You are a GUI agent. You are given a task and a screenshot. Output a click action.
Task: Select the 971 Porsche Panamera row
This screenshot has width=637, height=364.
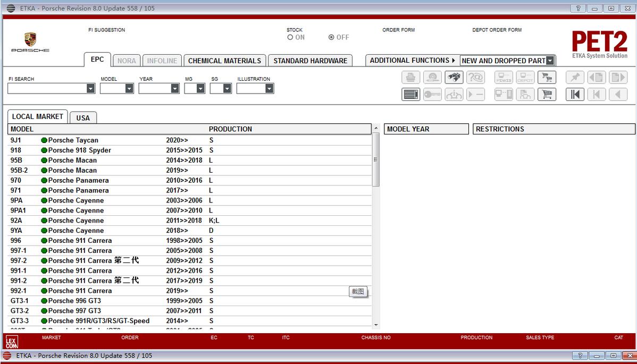(189, 190)
